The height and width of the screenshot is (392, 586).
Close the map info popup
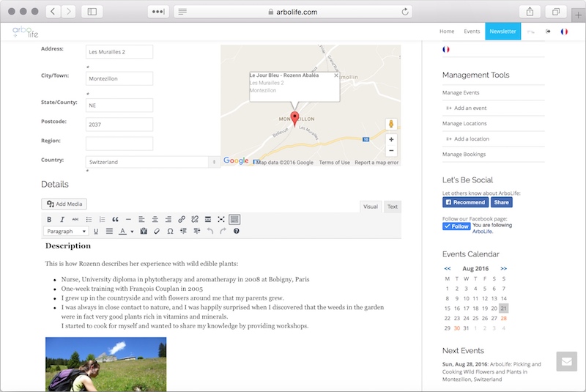[x=336, y=75]
